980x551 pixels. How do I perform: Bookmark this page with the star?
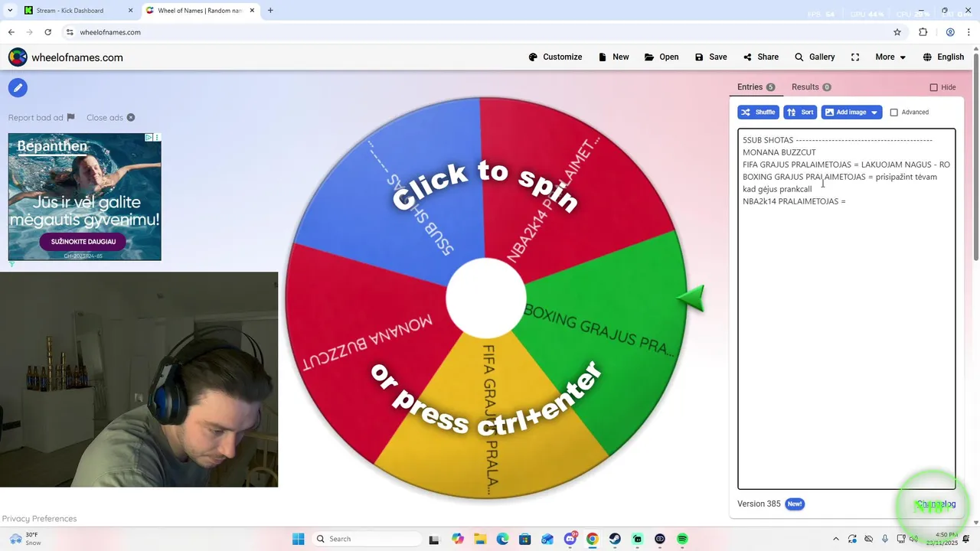coord(897,32)
